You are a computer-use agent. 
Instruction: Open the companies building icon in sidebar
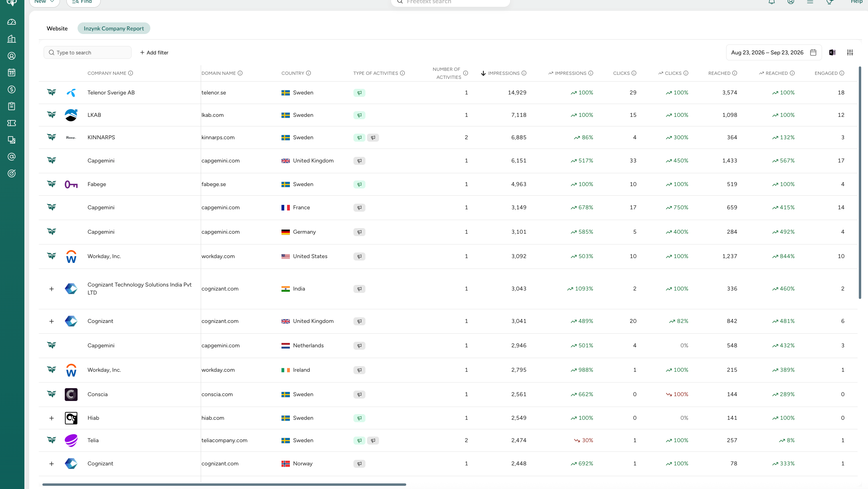(x=12, y=39)
